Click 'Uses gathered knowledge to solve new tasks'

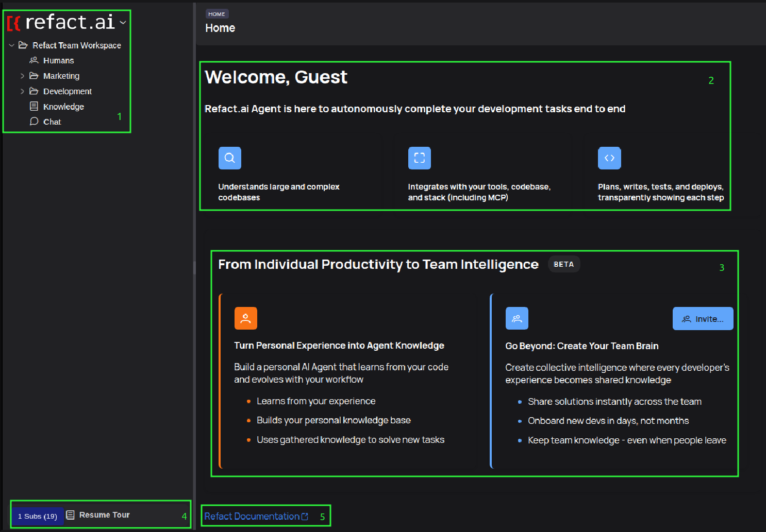(x=351, y=440)
